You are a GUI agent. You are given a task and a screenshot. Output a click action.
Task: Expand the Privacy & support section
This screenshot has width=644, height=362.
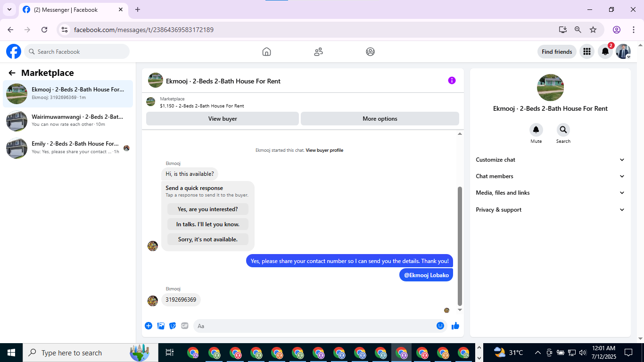(x=550, y=210)
